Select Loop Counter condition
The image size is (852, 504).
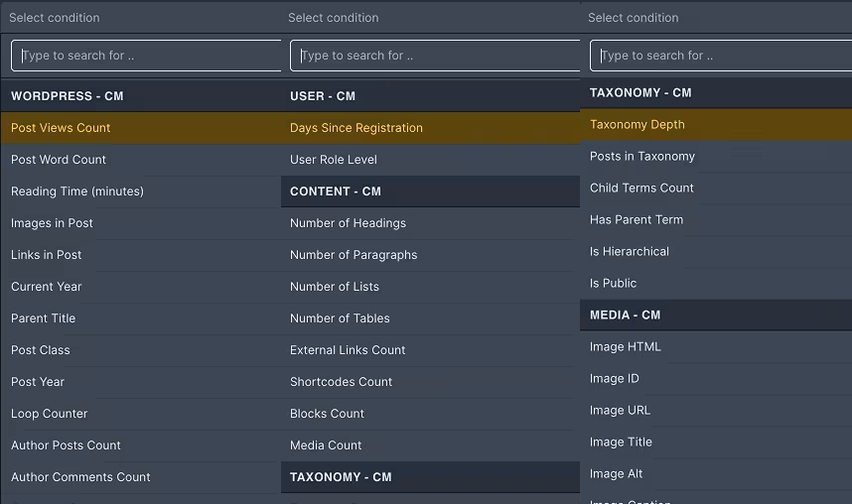(x=141, y=414)
